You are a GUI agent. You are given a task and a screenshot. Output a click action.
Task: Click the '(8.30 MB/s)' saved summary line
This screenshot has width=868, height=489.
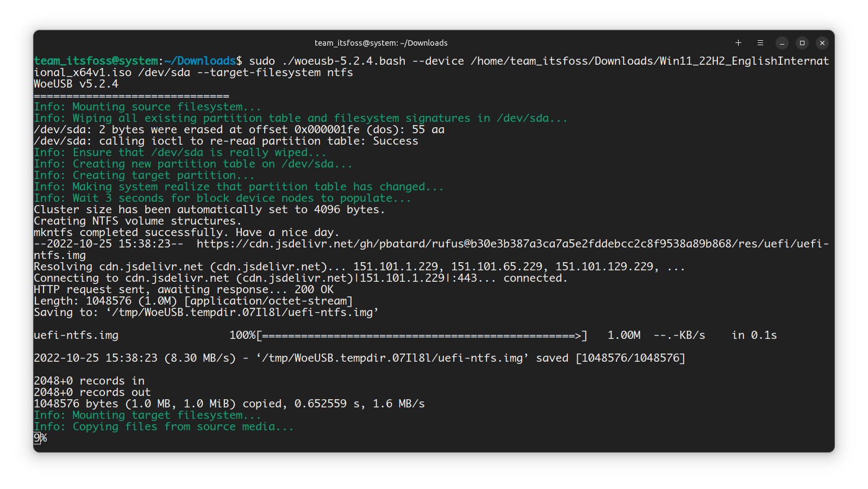pyautogui.click(x=359, y=358)
